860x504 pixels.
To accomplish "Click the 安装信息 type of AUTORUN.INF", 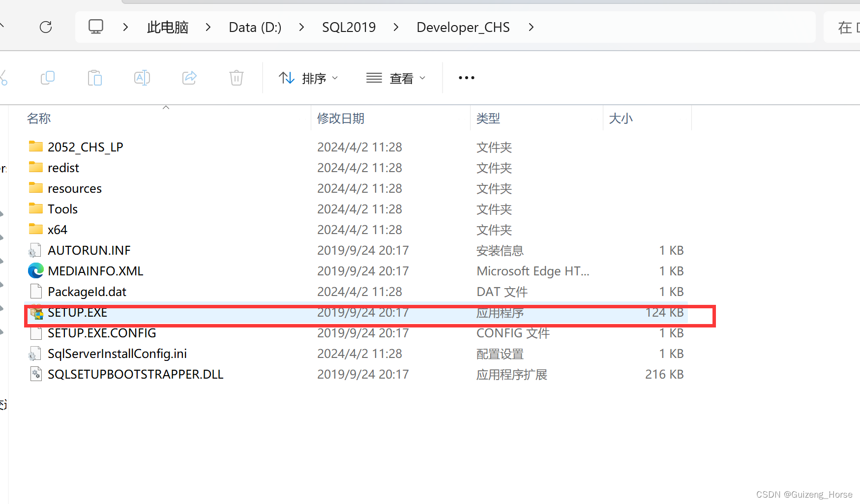I will pos(500,250).
